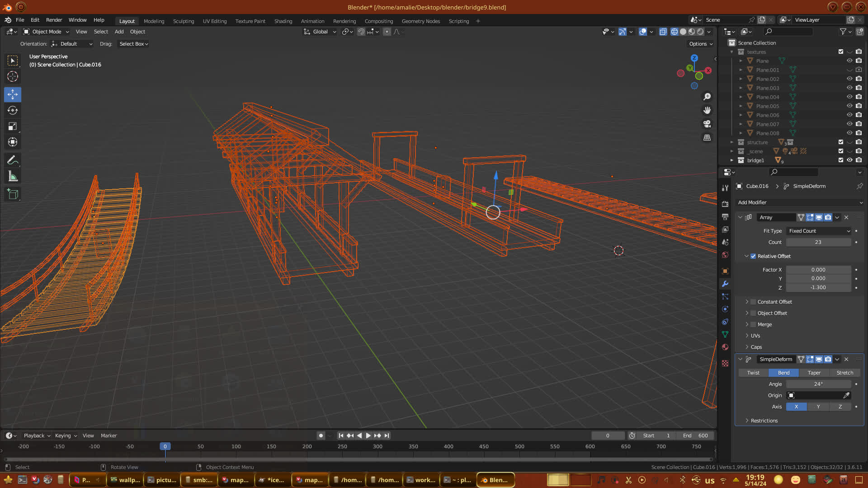
Task: Enable the Constant Offset checkbox
Action: pos(753,302)
